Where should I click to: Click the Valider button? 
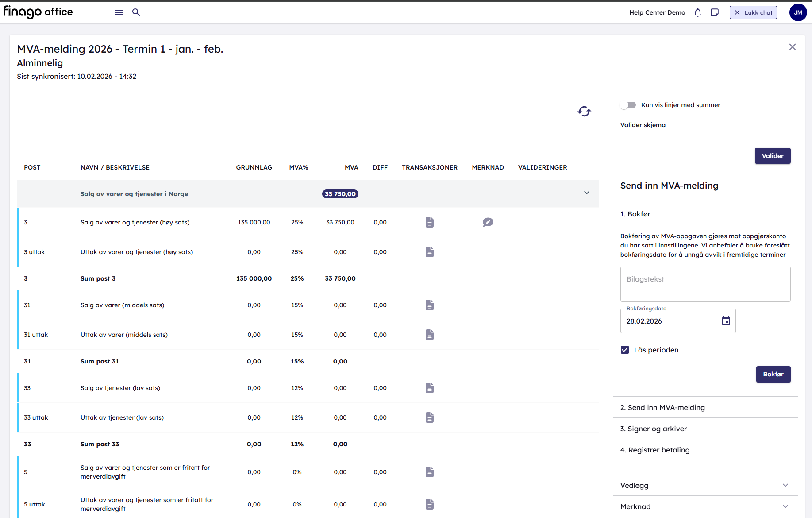click(x=772, y=156)
